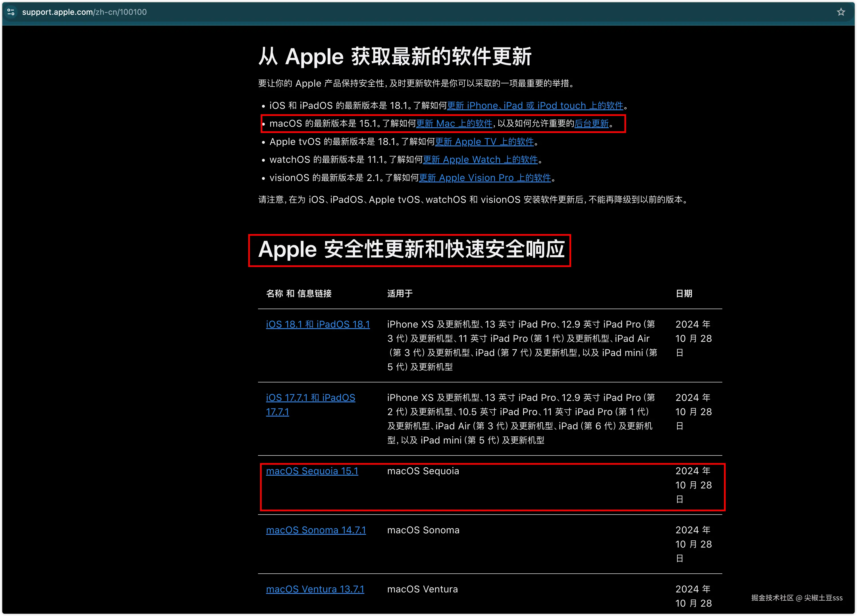Click the Apple 安全性更新和快速安全响应 heading
This screenshot has height=616, width=857.
pos(411,249)
